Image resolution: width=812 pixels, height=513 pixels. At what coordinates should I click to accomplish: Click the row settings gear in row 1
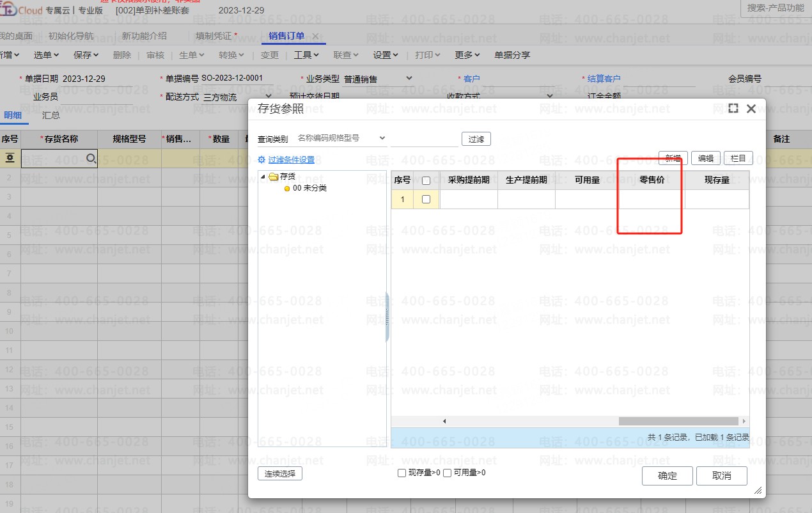[10, 158]
